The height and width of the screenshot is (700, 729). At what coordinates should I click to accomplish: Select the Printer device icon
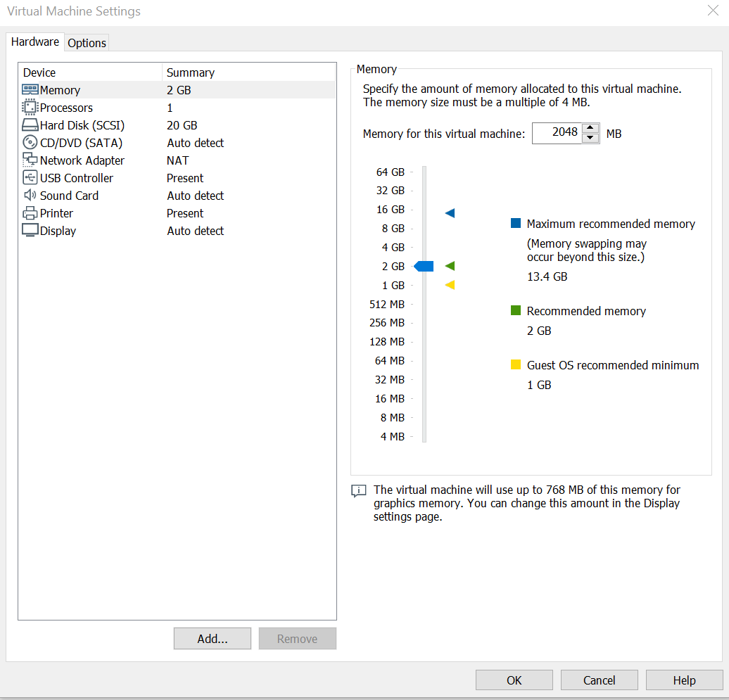point(30,213)
